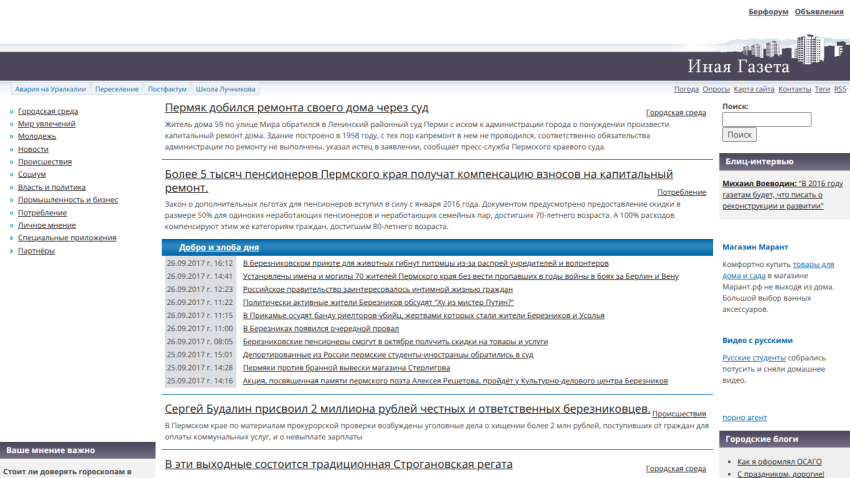Open Потребление tag beside pensioners headline
Viewport: 850px width, 478px height.
[681, 192]
